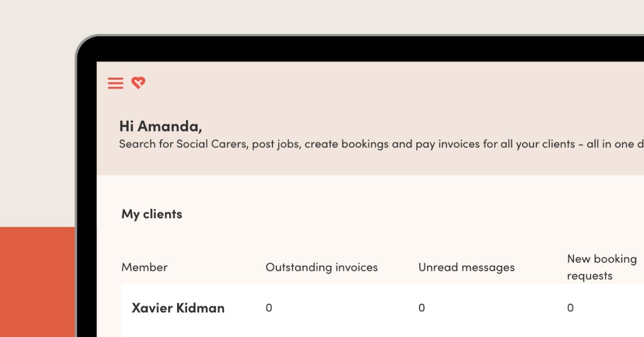Click the Unread messages column header
Screen dimensions: 644x337
click(466, 267)
